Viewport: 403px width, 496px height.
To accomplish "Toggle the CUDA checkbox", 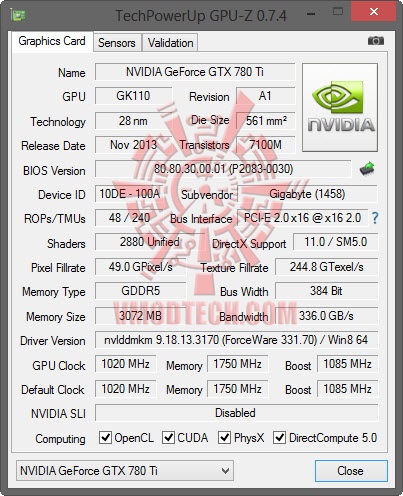I will pos(168,437).
